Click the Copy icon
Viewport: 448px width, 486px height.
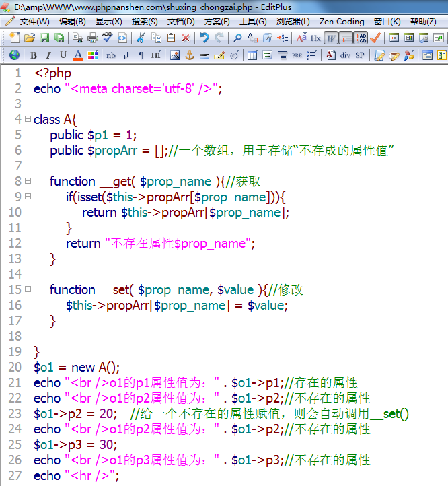(156, 38)
